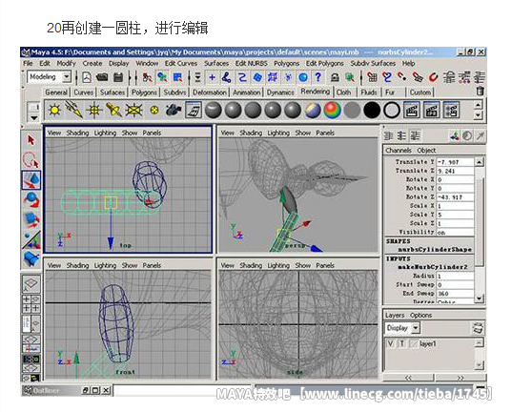Click the lock icon in status line
532x412 pixels.
point(335,77)
